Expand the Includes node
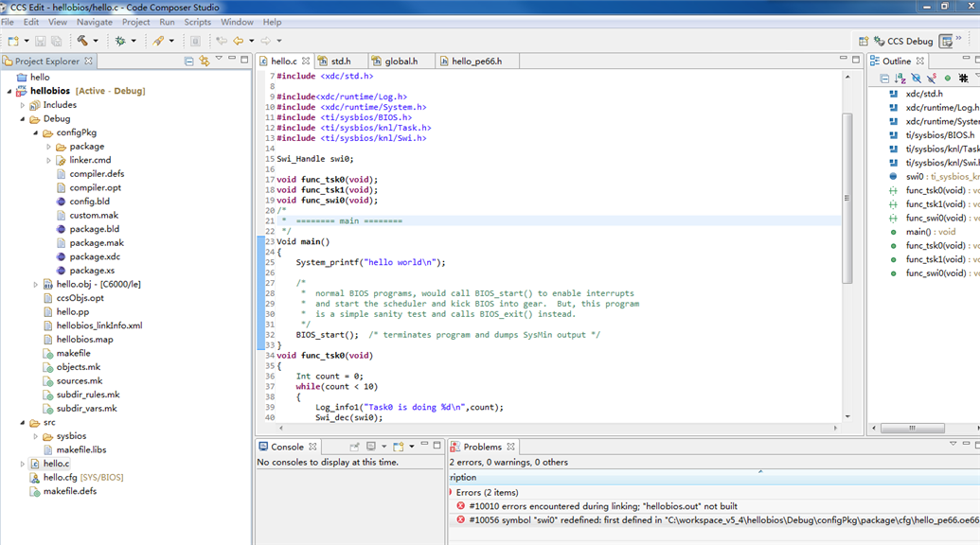Screen dimensions: 980x545 [x=23, y=105]
